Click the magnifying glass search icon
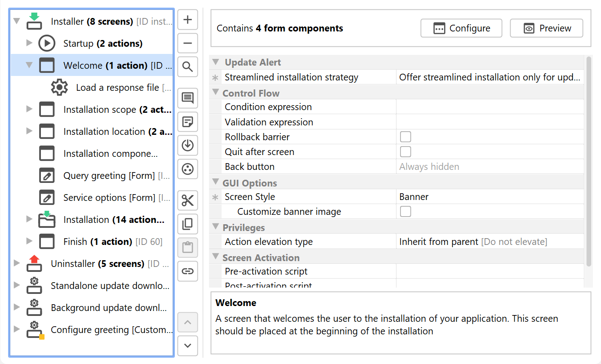Viewport: 601px width, 364px height. click(x=188, y=67)
